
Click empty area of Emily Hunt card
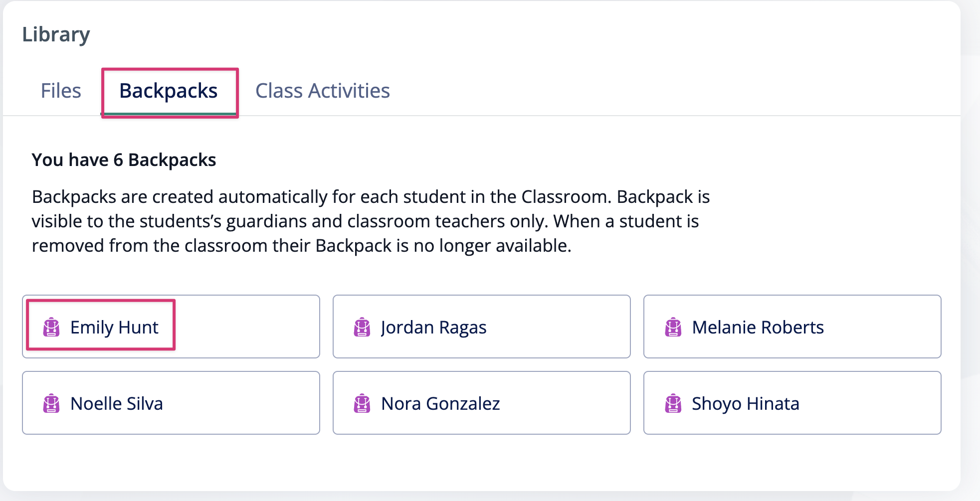(247, 327)
